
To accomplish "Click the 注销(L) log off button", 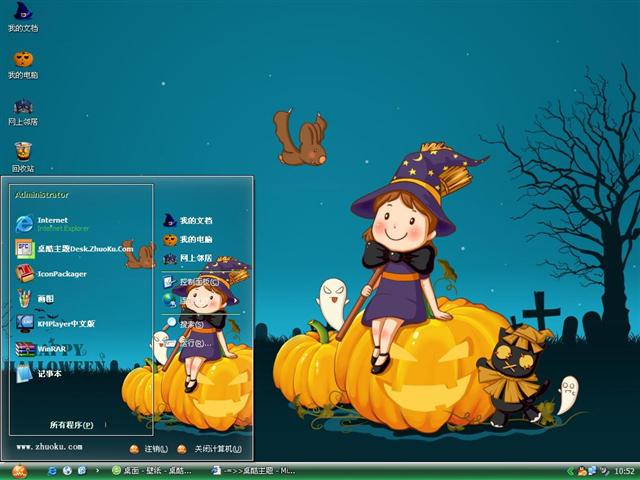I will click(x=149, y=449).
